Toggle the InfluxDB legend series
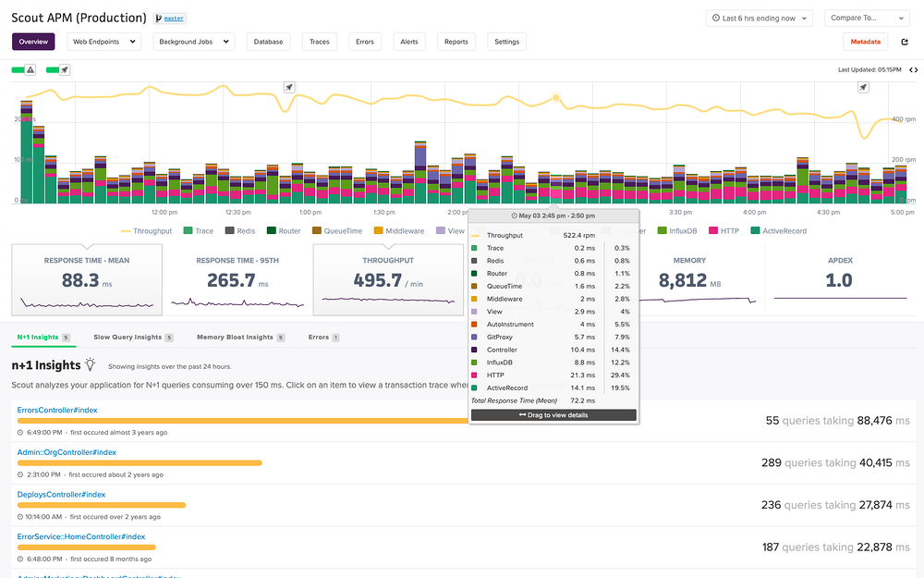The height and width of the screenshot is (578, 924). click(x=677, y=231)
